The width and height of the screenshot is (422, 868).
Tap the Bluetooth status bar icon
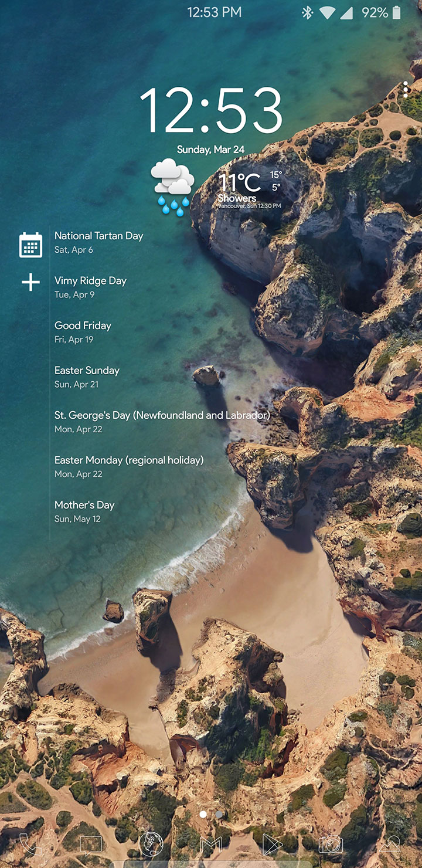point(307,12)
